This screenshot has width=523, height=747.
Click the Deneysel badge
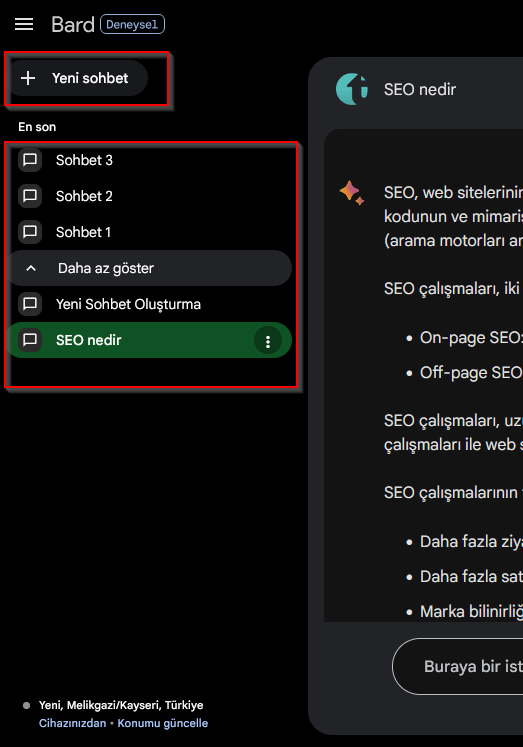point(132,24)
